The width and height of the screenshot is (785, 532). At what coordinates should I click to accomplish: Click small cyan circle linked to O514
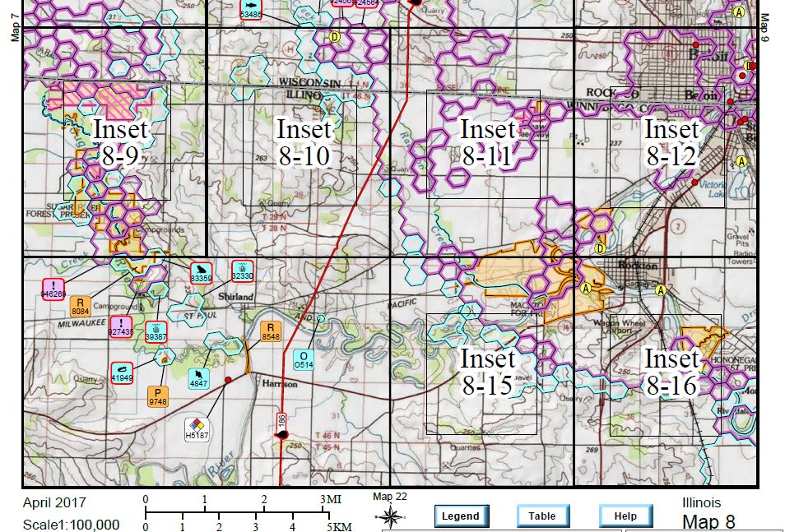pyautogui.click(x=321, y=318)
